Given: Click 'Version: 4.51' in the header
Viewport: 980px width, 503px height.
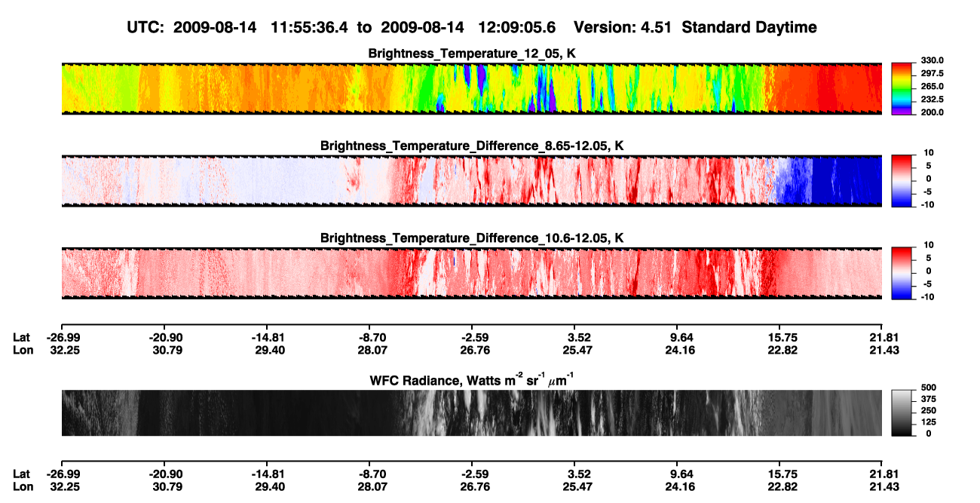Looking at the screenshot, I should coord(622,27).
